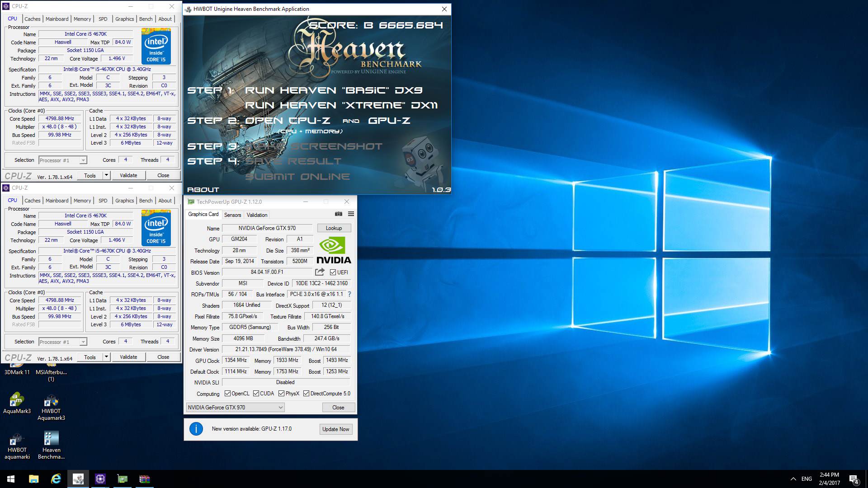Toggle the OpenCL checkbox
This screenshot has width=868, height=488.
click(x=227, y=394)
